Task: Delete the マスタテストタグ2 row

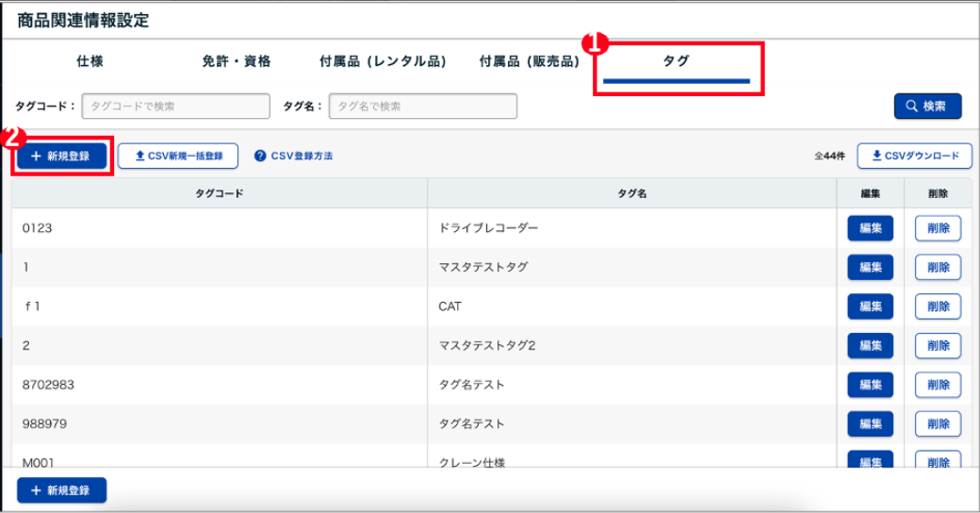Action: [938, 345]
